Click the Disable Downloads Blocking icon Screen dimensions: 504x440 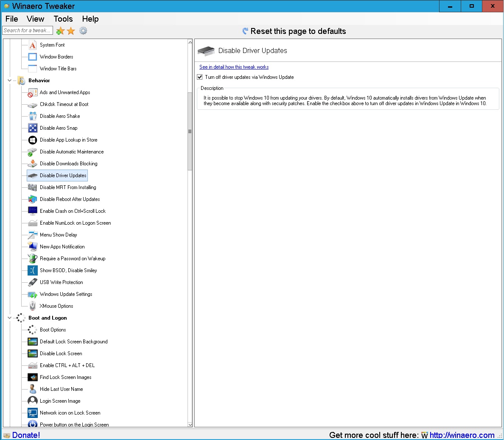33,164
